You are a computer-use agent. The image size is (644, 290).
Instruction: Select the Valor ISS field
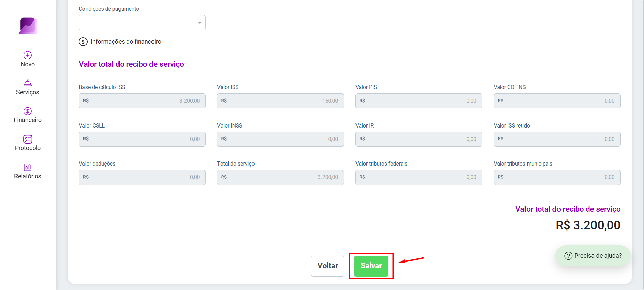(x=280, y=101)
